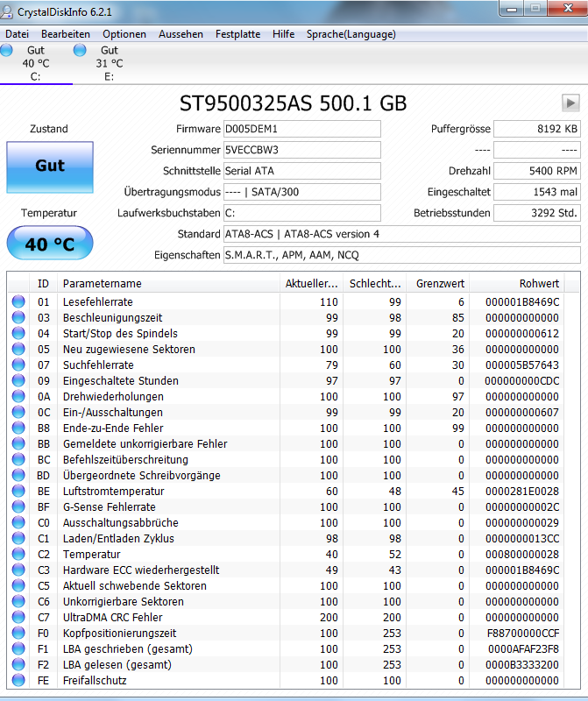Click the status icon for Ein-/Ausschaltungen
Viewport: 588px width, 701px height.
18,412
